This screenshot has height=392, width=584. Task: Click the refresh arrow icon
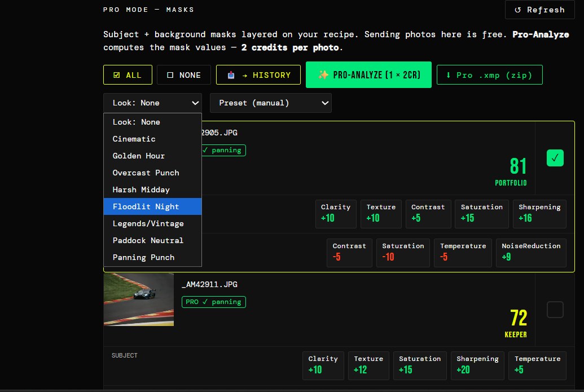(x=518, y=10)
